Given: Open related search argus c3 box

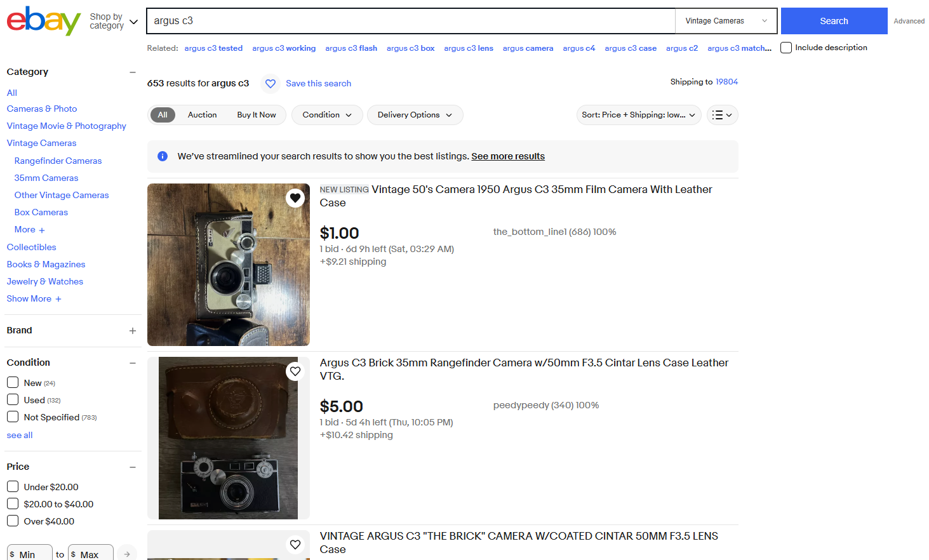Looking at the screenshot, I should pos(411,48).
